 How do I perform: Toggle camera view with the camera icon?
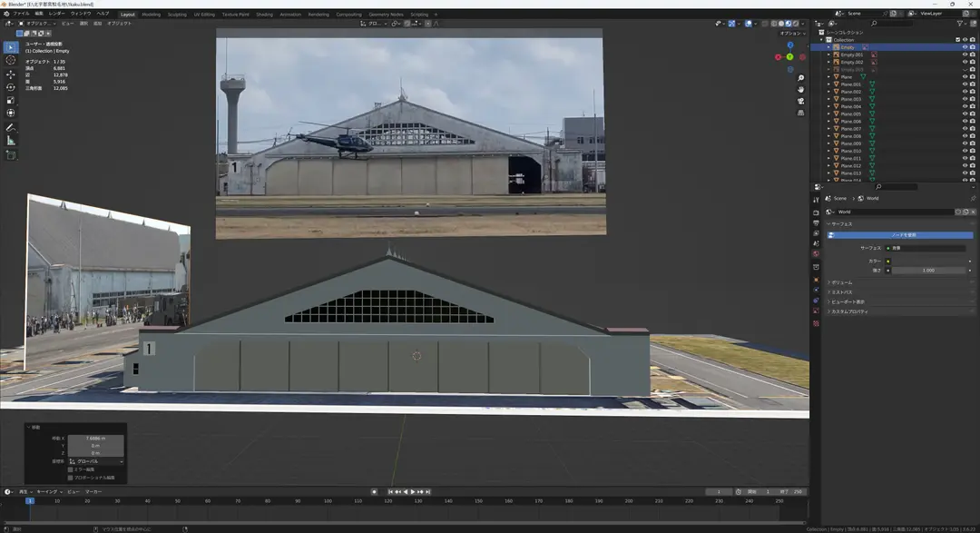point(800,102)
